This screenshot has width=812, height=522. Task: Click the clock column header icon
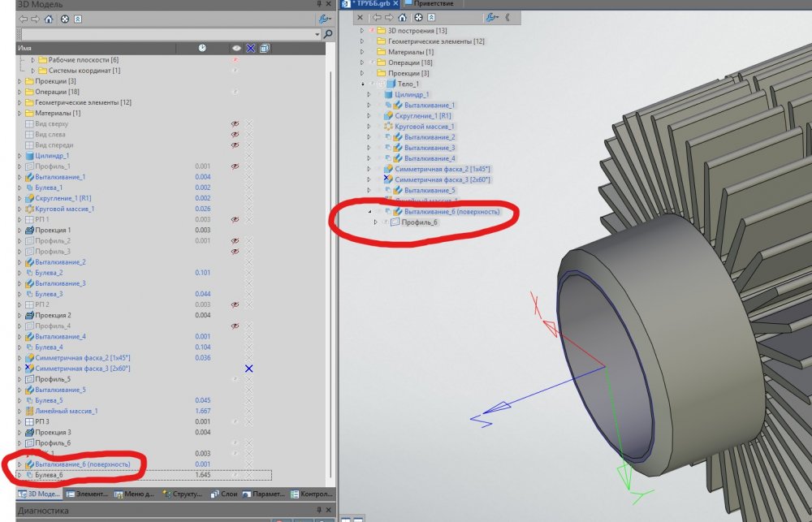202,48
